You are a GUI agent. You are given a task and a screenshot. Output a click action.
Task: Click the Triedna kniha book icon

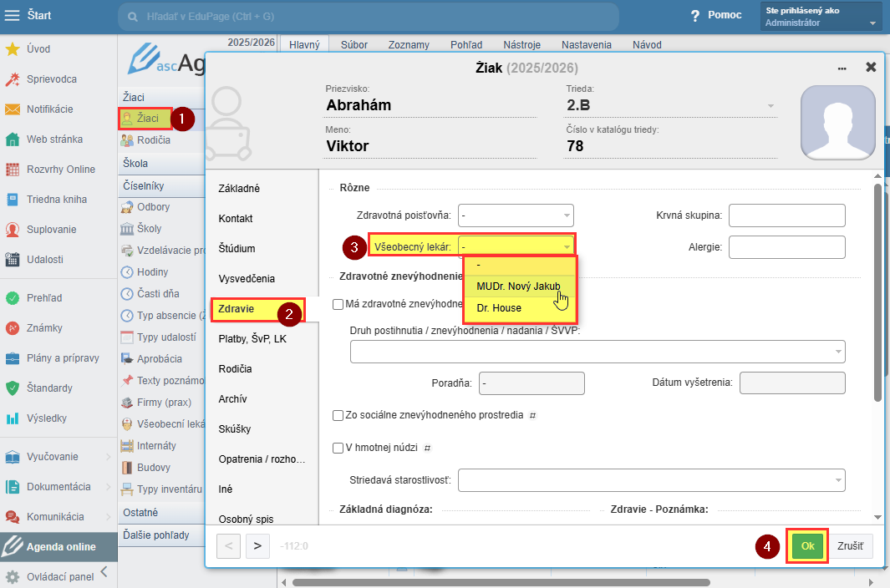coord(13,200)
